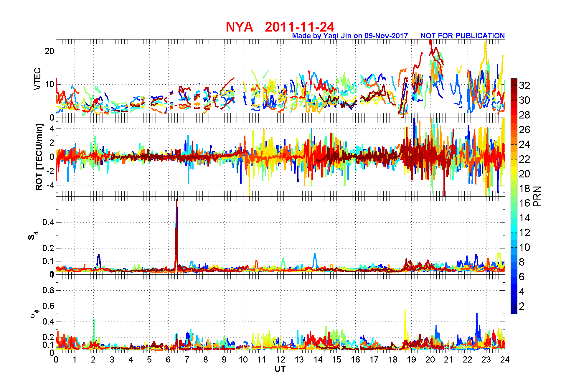The height and width of the screenshot is (392, 561).
Task: Click sigma phi axis tick label 0.8
Action: pyautogui.click(x=48, y=290)
